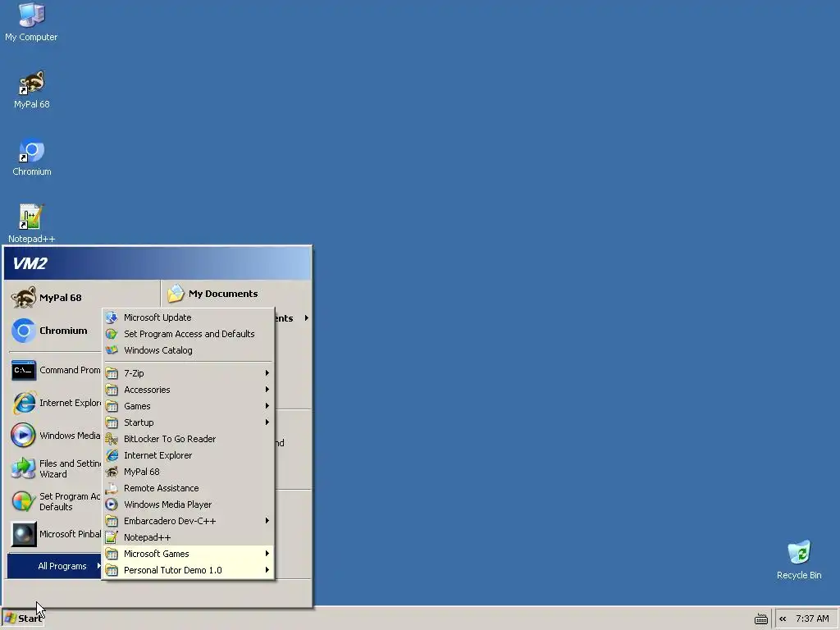The height and width of the screenshot is (630, 840).
Task: Expand the Games program folder
Action: pyautogui.click(x=188, y=406)
